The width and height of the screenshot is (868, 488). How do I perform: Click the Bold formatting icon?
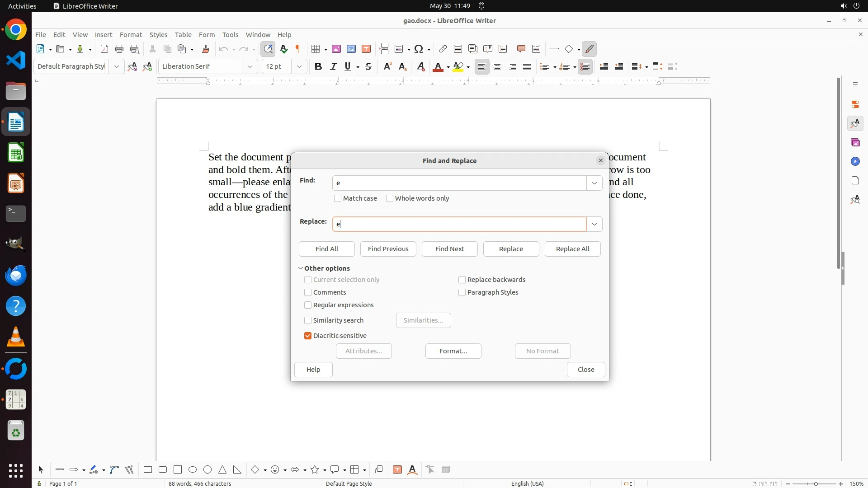tap(318, 66)
